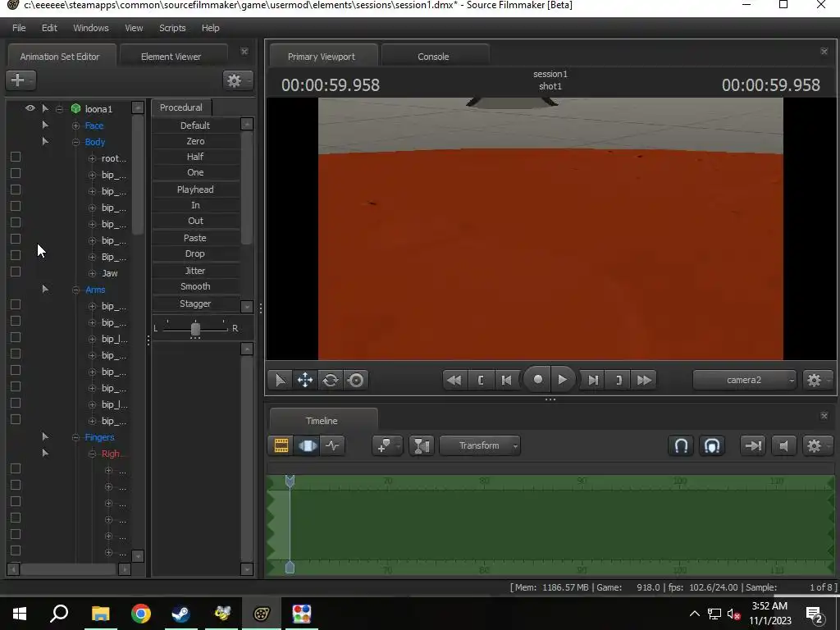This screenshot has width=840, height=630.
Task: Jump to the next clip bracket
Action: tap(619, 381)
